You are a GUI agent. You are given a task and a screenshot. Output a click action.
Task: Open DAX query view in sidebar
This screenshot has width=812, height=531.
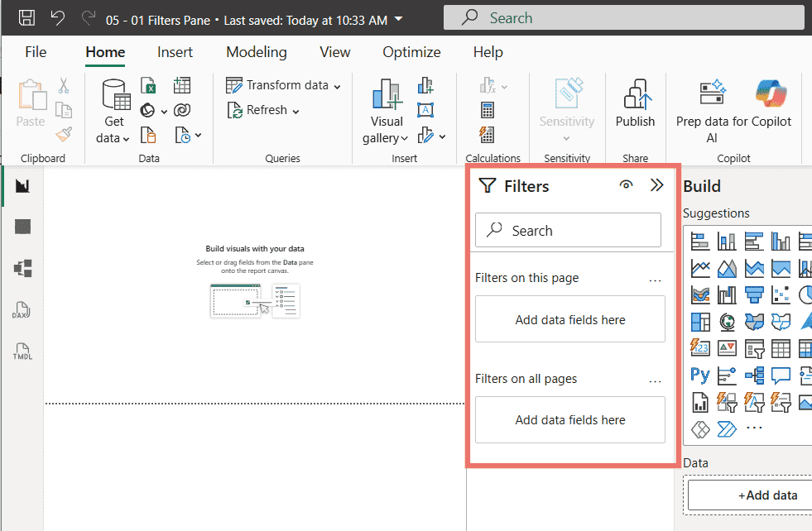tap(22, 310)
